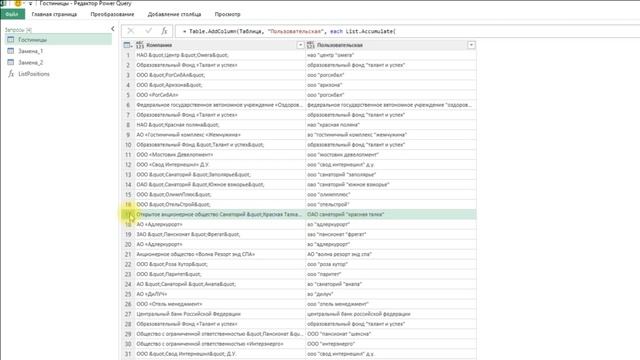Select cell 'ООО «Свод Интернешнл» Д.У.'

tap(220, 164)
